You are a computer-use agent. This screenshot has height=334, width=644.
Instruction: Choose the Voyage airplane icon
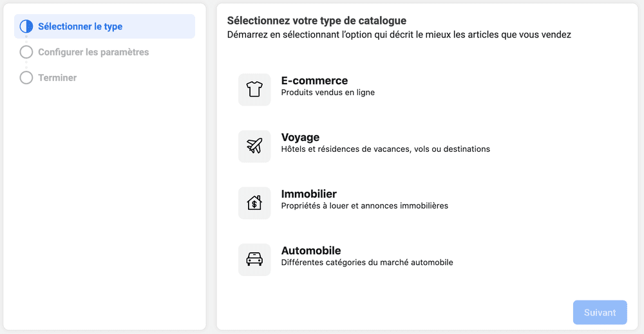tap(254, 146)
